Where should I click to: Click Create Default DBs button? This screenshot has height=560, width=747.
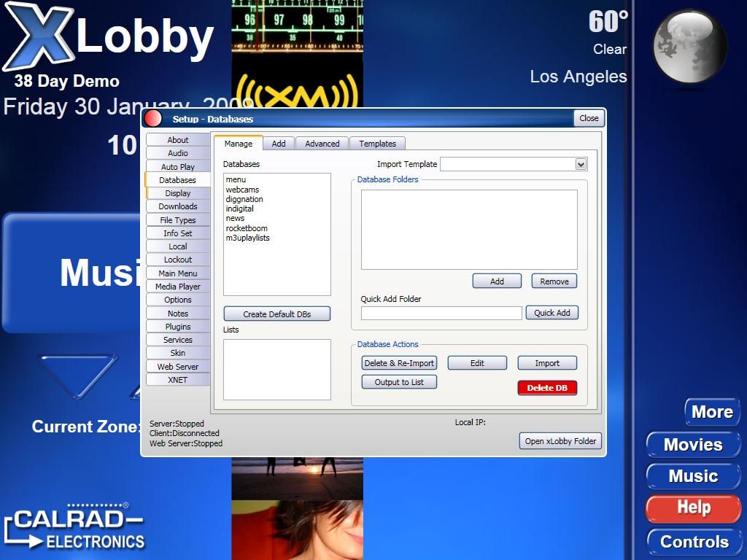point(276,314)
